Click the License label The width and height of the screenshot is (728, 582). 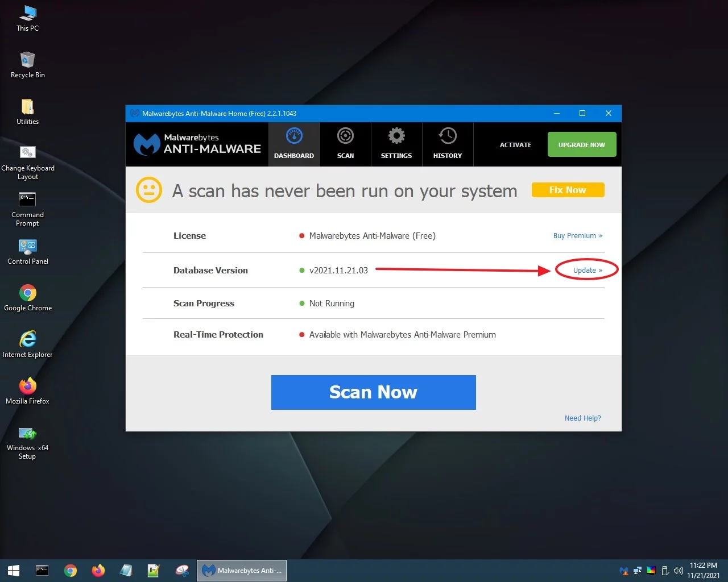pos(189,236)
